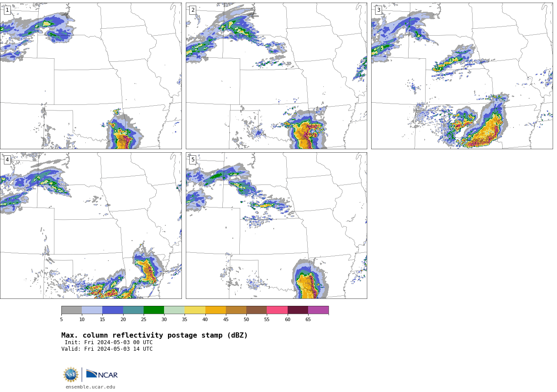Click the colorbar tick label 65
Viewport: 557px width, 392px height.
(x=308, y=320)
